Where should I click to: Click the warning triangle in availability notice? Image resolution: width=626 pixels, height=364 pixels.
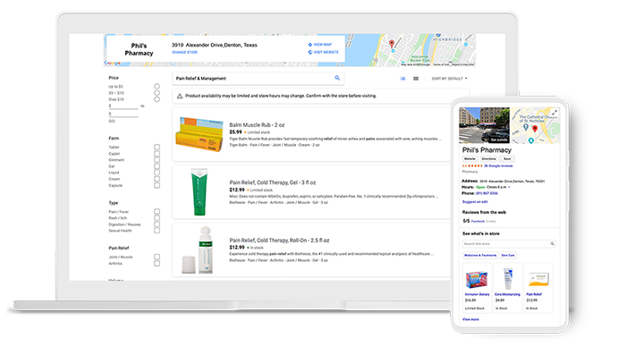click(180, 96)
